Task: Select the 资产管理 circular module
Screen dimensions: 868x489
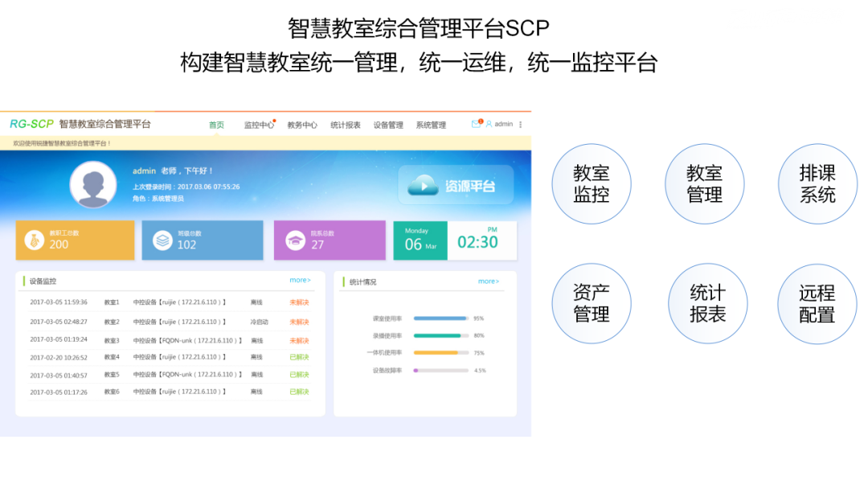Action: point(592,304)
